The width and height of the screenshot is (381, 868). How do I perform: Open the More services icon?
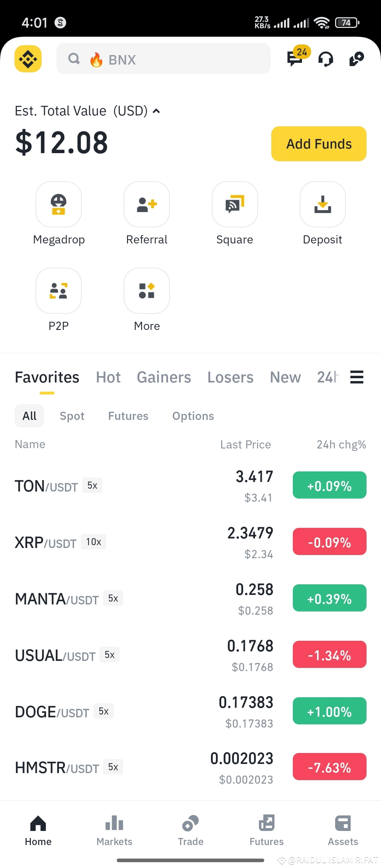(x=147, y=291)
